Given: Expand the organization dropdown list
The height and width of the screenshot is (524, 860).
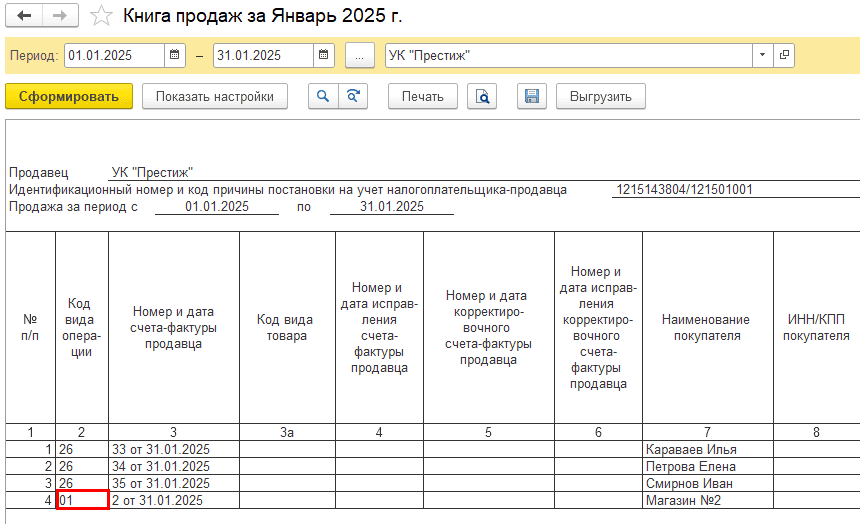Looking at the screenshot, I should tap(763, 56).
